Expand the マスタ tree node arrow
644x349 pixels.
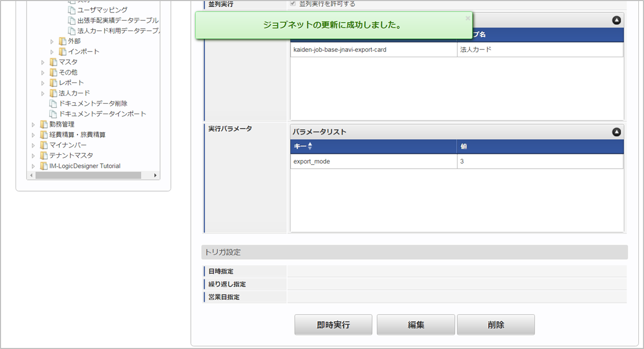pos(43,62)
